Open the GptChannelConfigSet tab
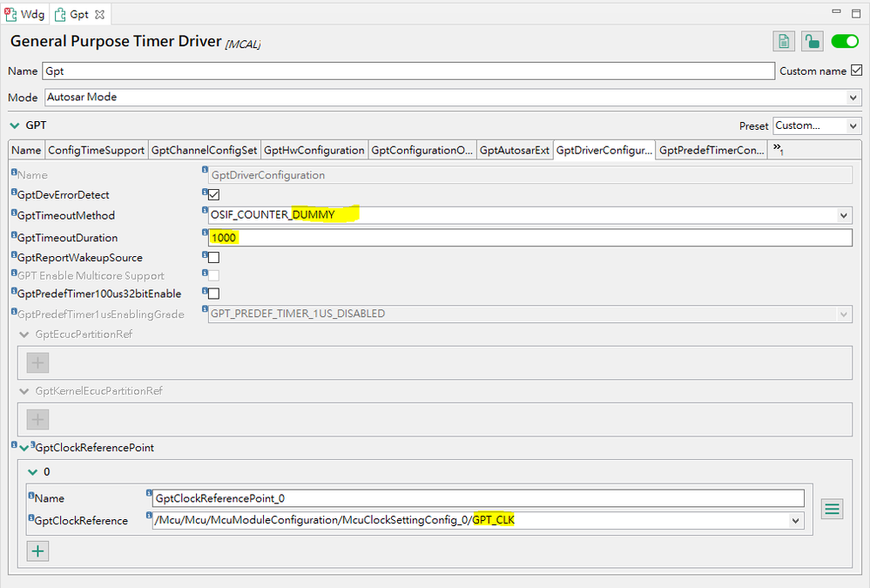 pos(204,151)
